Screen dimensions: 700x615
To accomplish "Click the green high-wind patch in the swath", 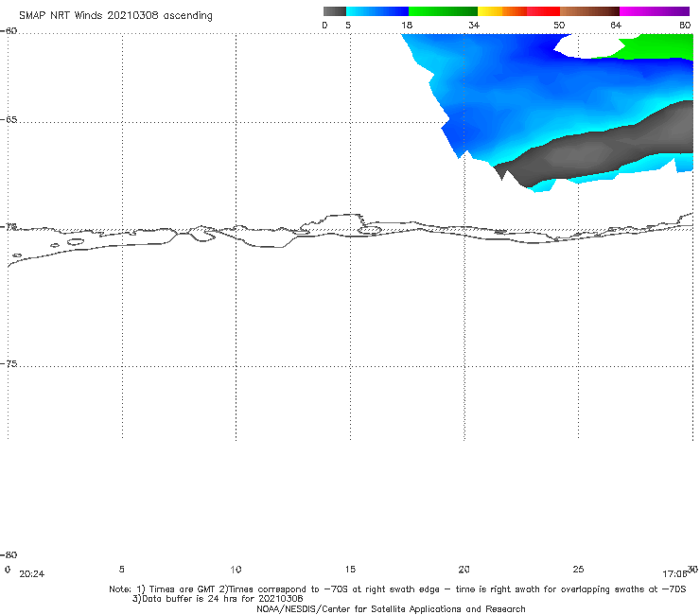I will coord(660,47).
